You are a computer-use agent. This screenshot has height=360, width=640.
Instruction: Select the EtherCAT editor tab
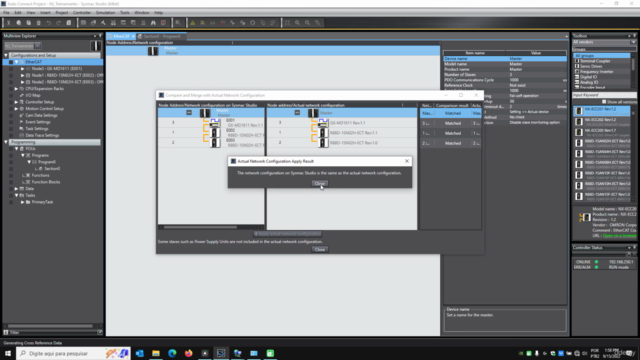click(121, 36)
